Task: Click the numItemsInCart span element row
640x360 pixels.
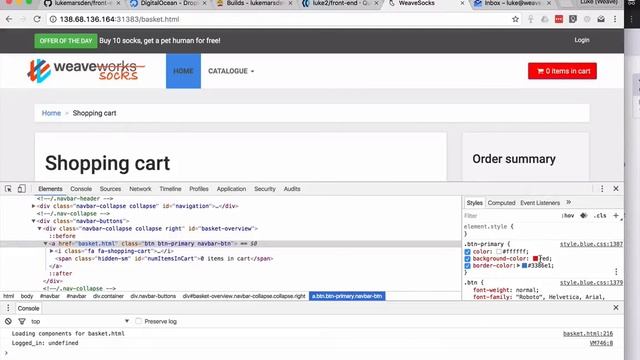Action: tap(164, 259)
